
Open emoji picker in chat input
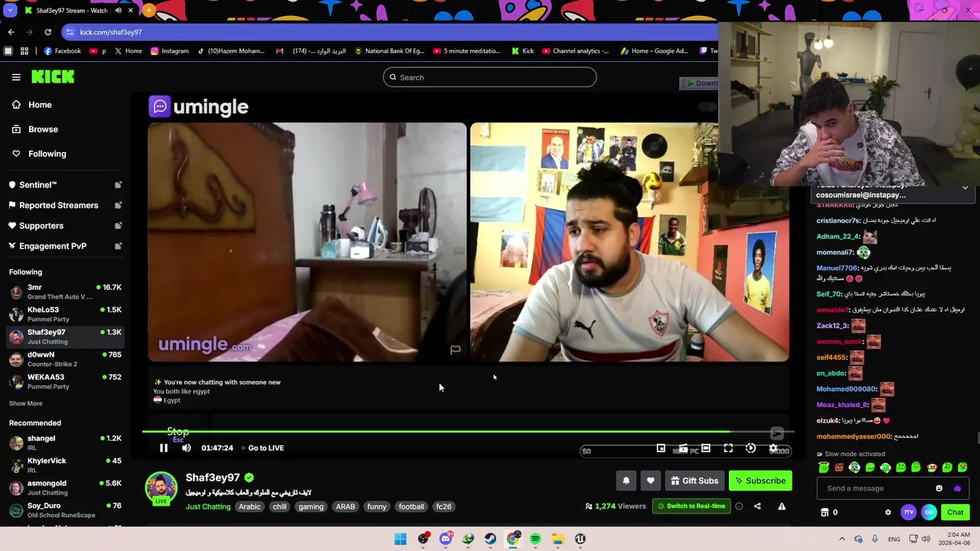939,488
